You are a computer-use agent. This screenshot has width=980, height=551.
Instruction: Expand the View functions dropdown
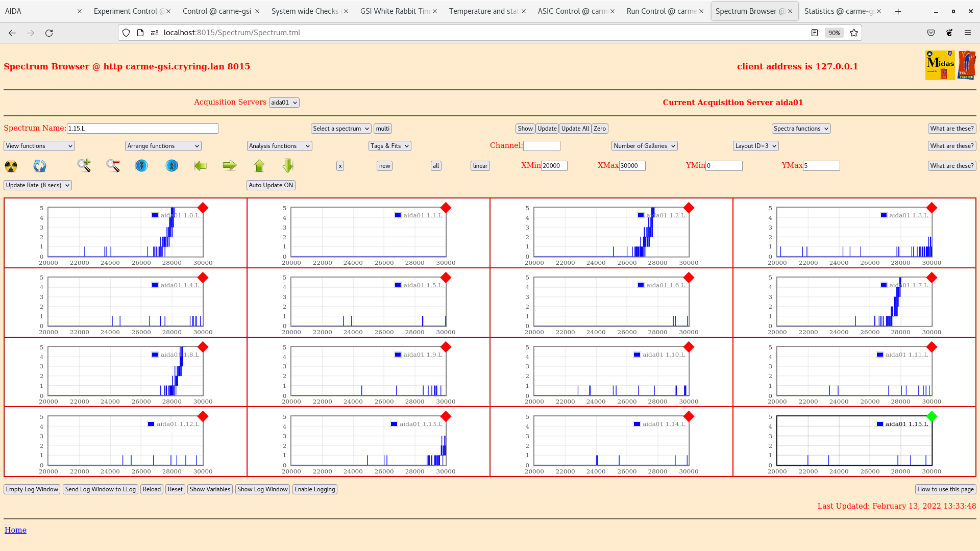[39, 146]
